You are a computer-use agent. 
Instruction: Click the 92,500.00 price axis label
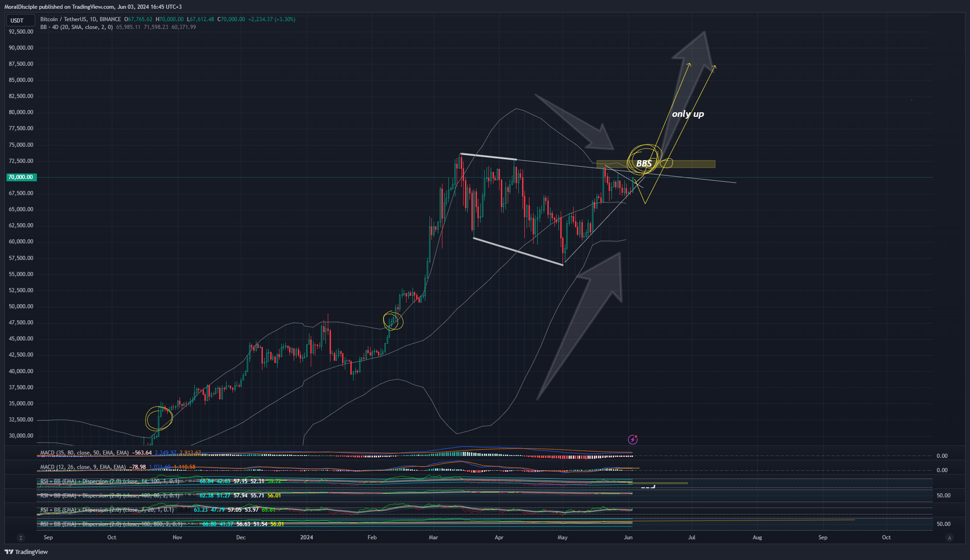[x=21, y=32]
